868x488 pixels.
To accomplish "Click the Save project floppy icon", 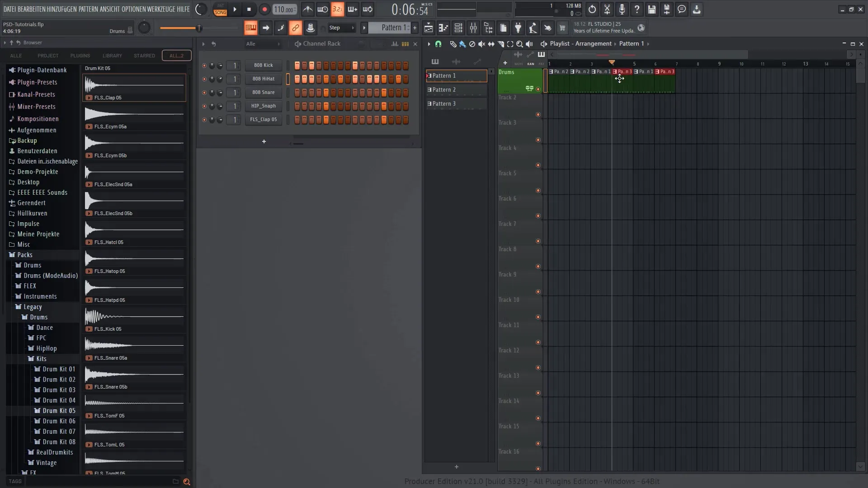I will tap(652, 9).
